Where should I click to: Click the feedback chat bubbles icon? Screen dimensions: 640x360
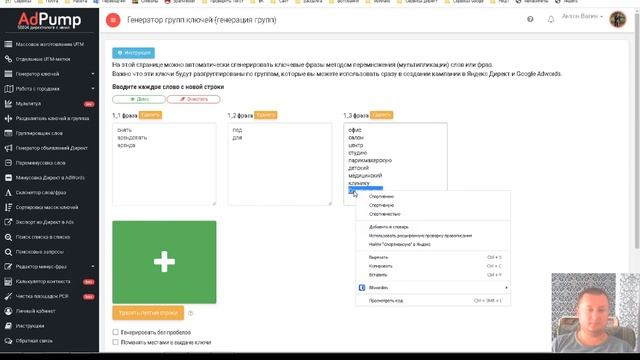(8, 341)
